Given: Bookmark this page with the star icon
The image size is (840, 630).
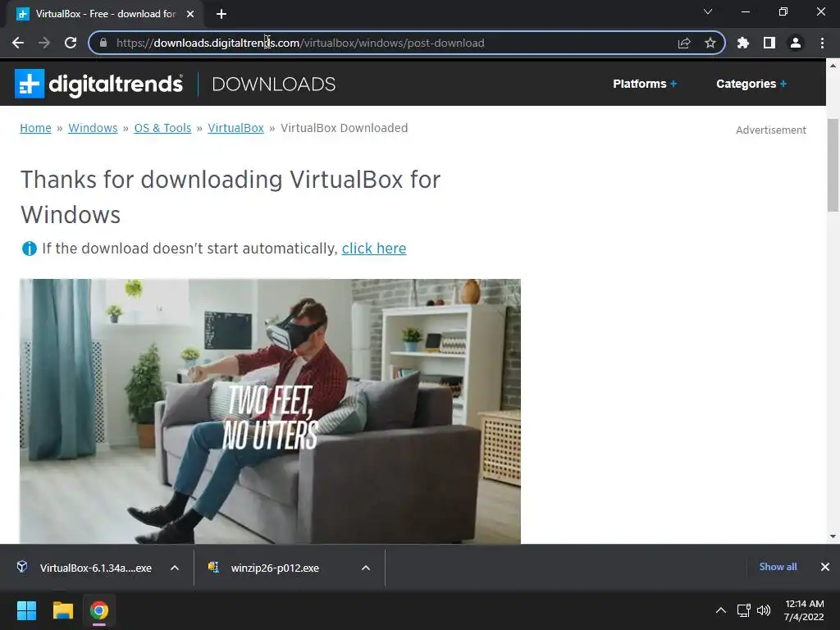Looking at the screenshot, I should (710, 43).
